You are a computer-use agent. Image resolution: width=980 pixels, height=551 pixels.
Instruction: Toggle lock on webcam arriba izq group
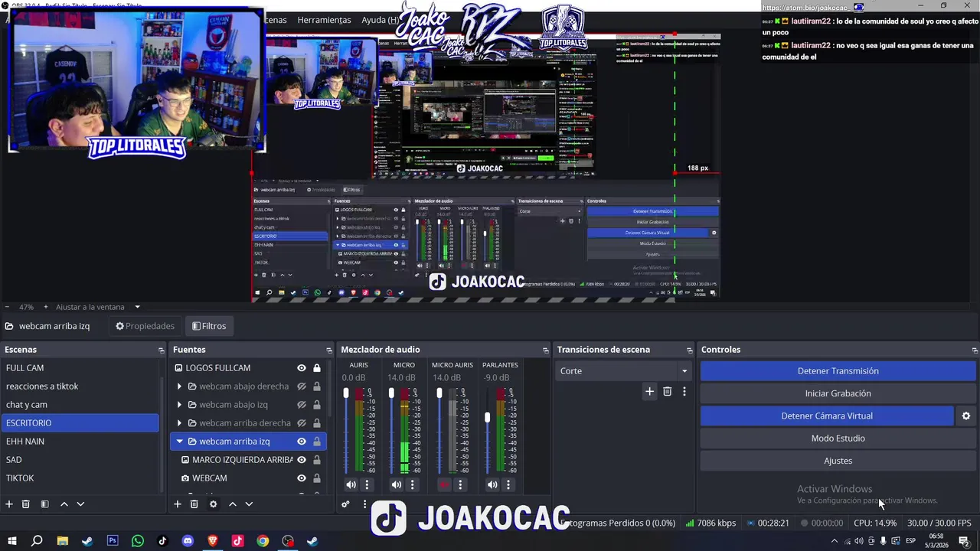coord(317,442)
